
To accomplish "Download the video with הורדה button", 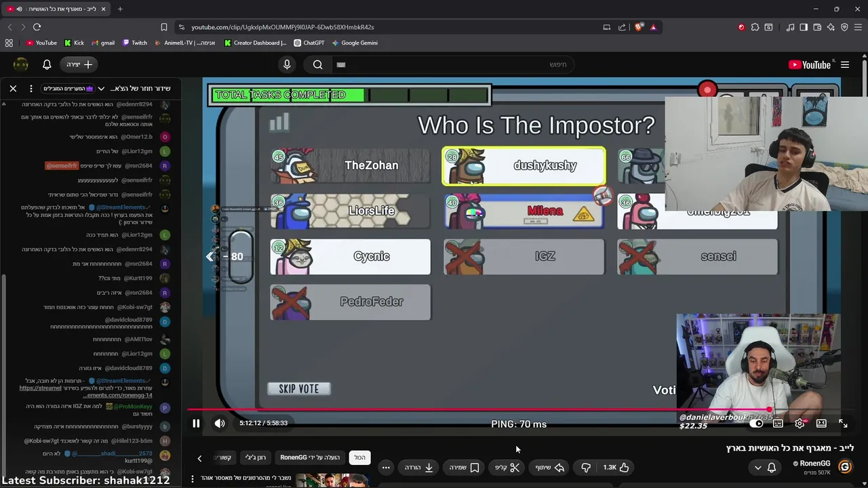I will [x=419, y=467].
